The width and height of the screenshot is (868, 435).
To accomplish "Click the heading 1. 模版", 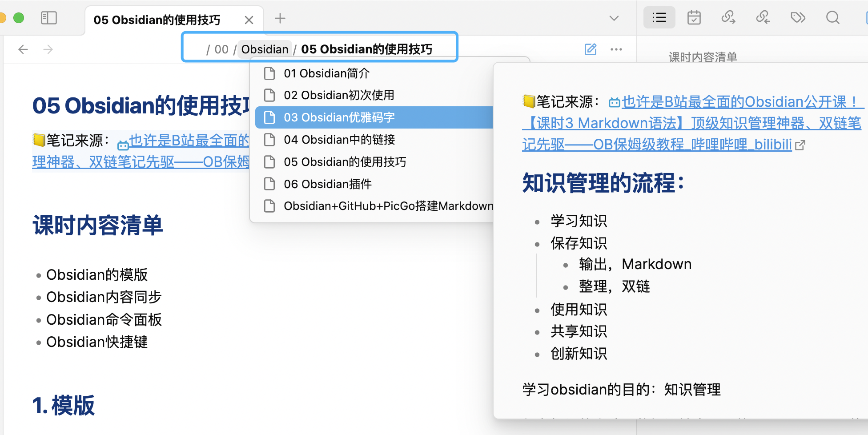I will click(x=63, y=405).
